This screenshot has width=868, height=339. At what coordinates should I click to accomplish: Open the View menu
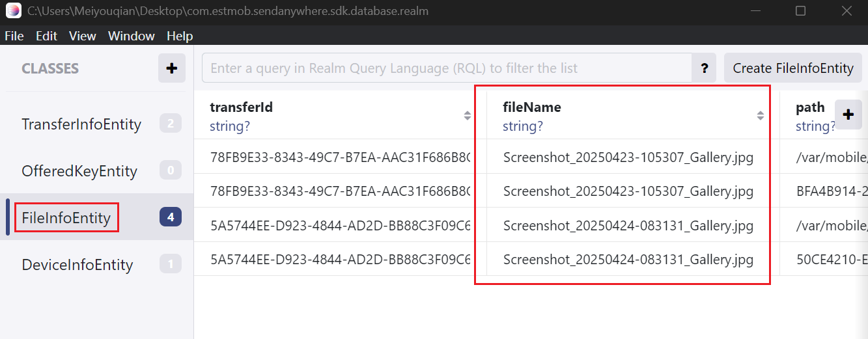click(x=83, y=36)
